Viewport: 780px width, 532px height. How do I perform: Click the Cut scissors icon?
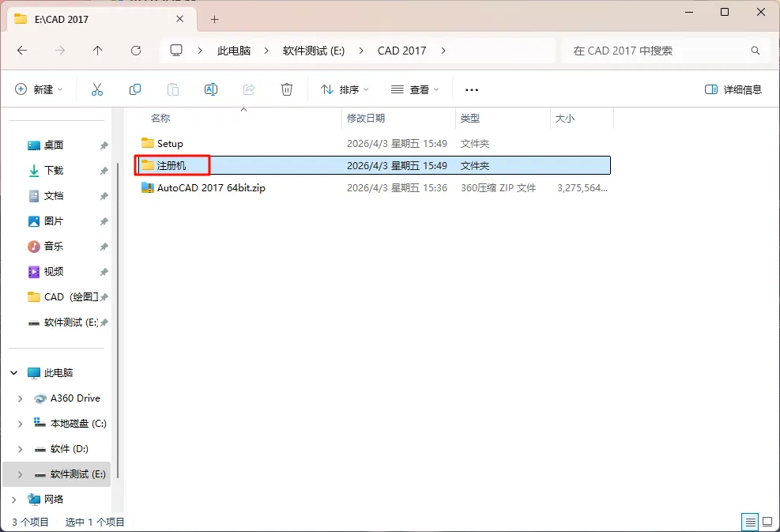[x=97, y=89]
